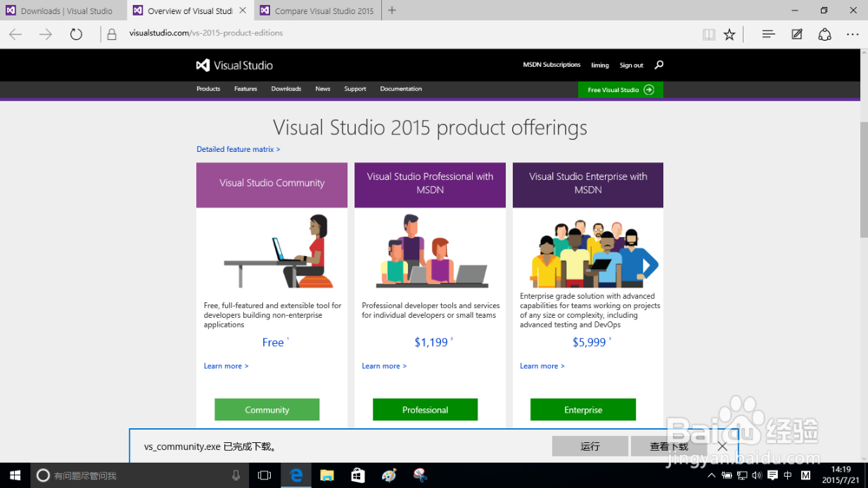The width and height of the screenshot is (868, 488).
Task: Reload the page with Refresh icon
Action: click(x=76, y=35)
